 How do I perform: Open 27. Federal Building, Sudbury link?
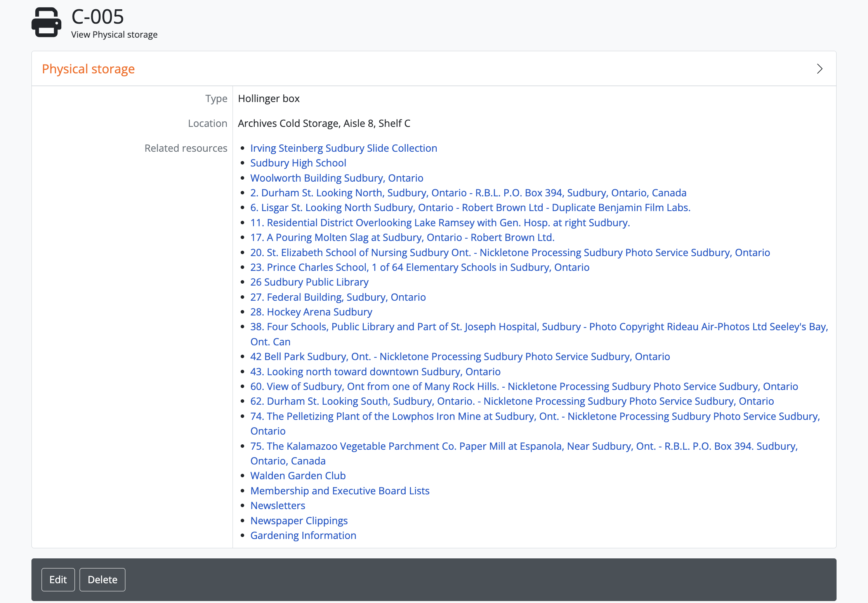(337, 297)
